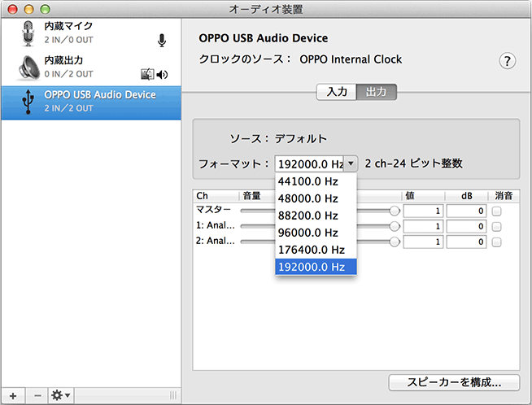Click the 消音 column header
This screenshot has width=532, height=405.
[x=504, y=196]
